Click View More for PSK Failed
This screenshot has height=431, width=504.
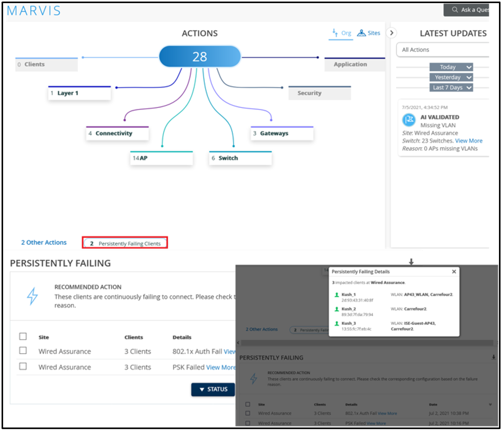point(221,367)
